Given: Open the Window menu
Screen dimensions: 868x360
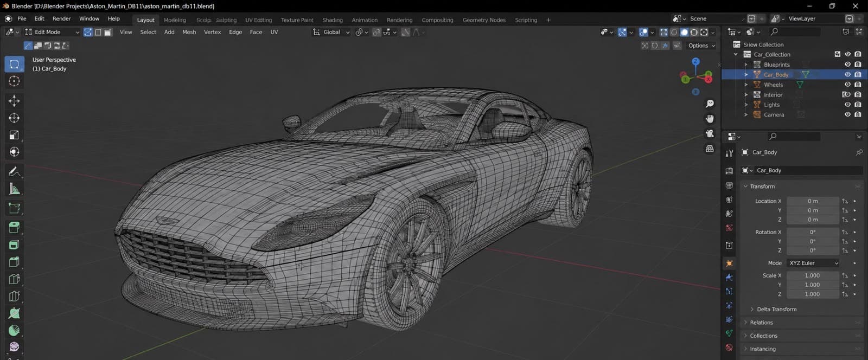Looking at the screenshot, I should (x=89, y=18).
